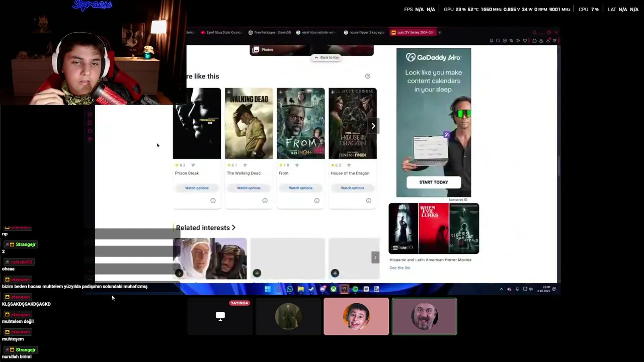The image size is (644, 362).
Task: Show info for The Walking Dead card
Action: (x=265, y=201)
